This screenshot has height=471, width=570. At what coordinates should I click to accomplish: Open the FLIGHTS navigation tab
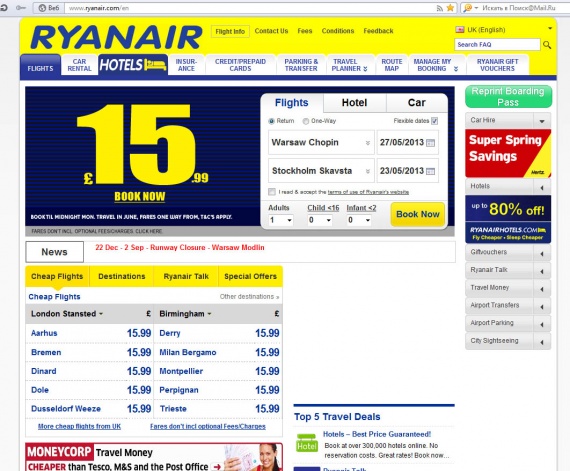point(40,66)
